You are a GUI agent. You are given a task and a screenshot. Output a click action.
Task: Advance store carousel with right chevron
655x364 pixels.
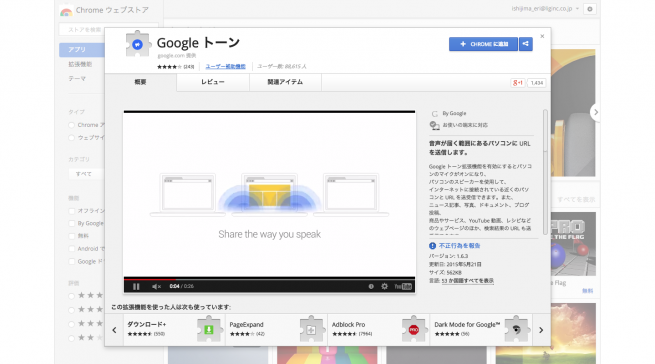[x=596, y=112]
